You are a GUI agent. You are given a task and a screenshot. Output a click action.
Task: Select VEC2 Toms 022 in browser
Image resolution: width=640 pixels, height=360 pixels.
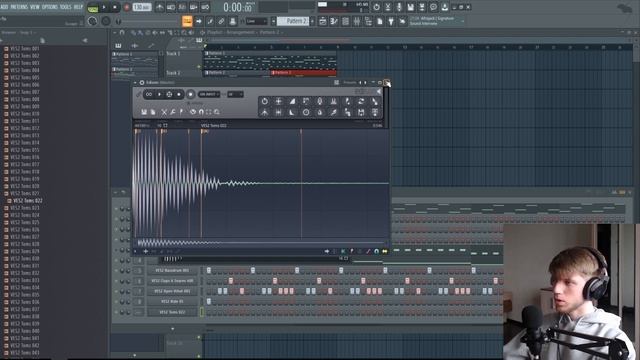click(x=28, y=201)
